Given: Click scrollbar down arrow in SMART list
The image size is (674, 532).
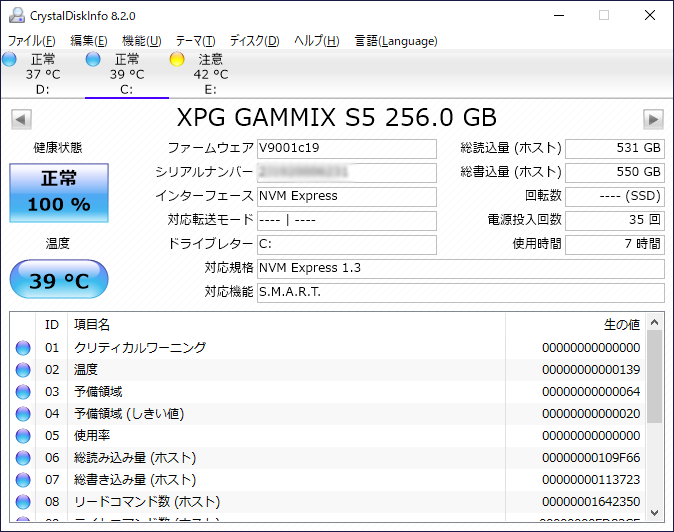Looking at the screenshot, I should pos(655,513).
